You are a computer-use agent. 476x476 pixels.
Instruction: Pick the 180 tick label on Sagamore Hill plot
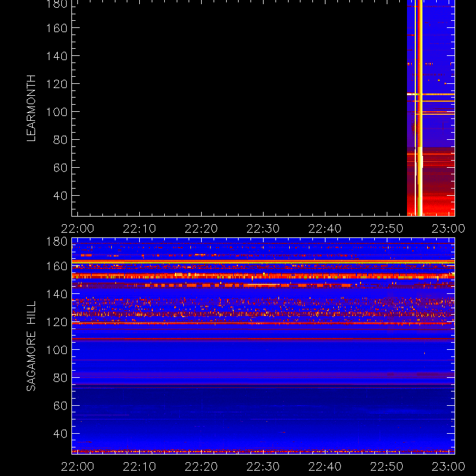[x=57, y=242]
